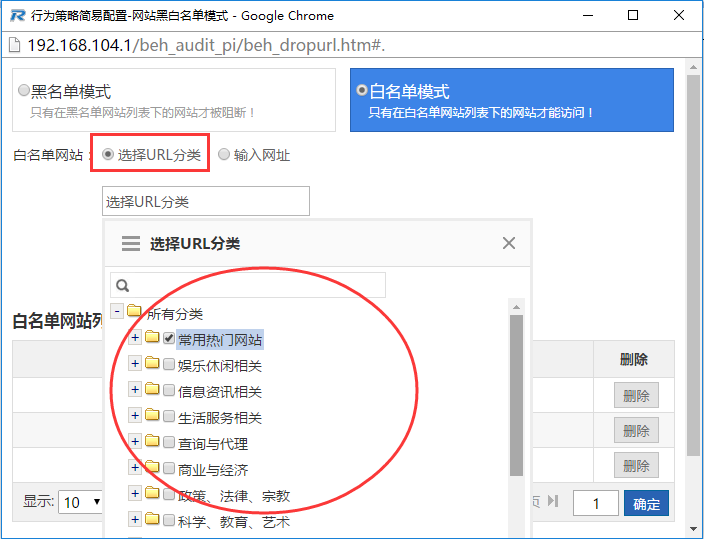
Task: Click the first 删除 button in the list
Action: tap(636, 396)
